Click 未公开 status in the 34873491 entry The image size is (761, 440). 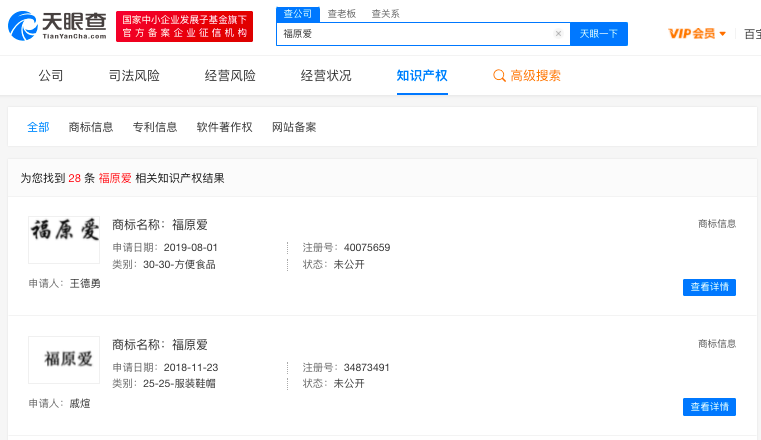click(349, 383)
